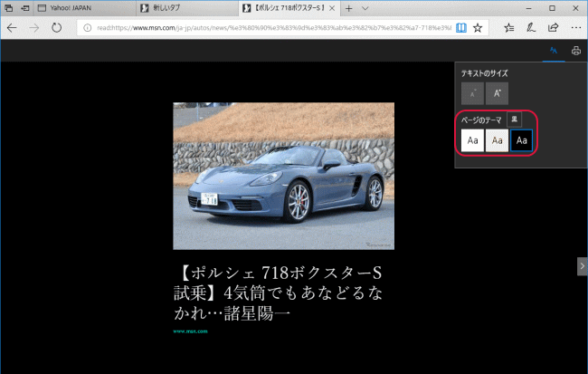Click the site info icon in address bar

88,28
